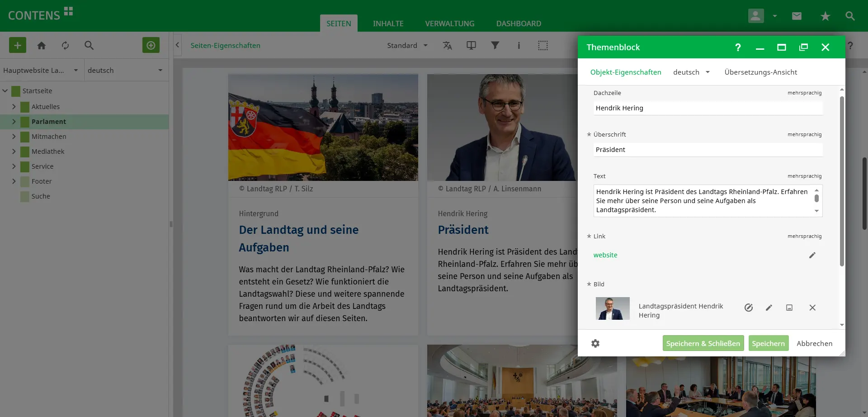Viewport: 868px width, 417px height.
Task: Open the favorites star icon
Action: tap(825, 16)
